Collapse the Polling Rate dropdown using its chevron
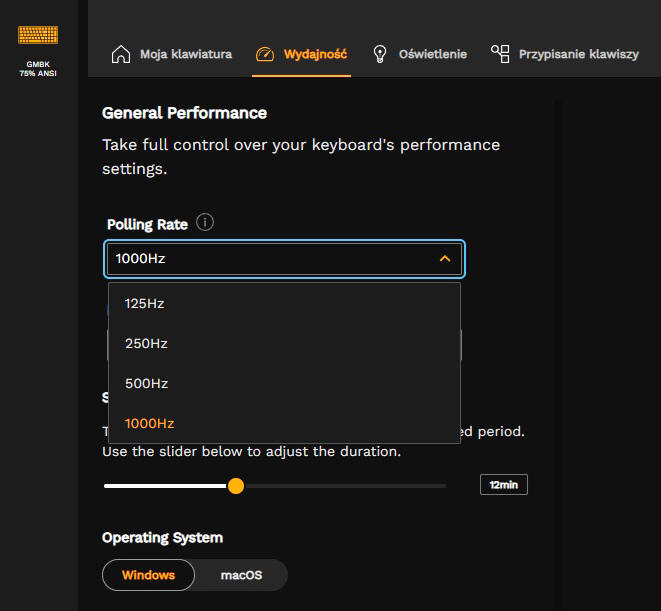Image resolution: width=661 pixels, height=611 pixels. [445, 259]
